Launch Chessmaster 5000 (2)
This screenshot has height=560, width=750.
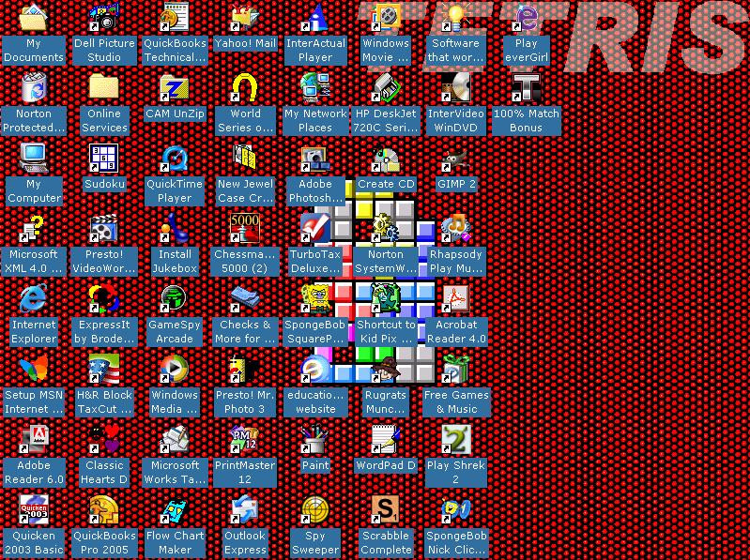pyautogui.click(x=245, y=228)
